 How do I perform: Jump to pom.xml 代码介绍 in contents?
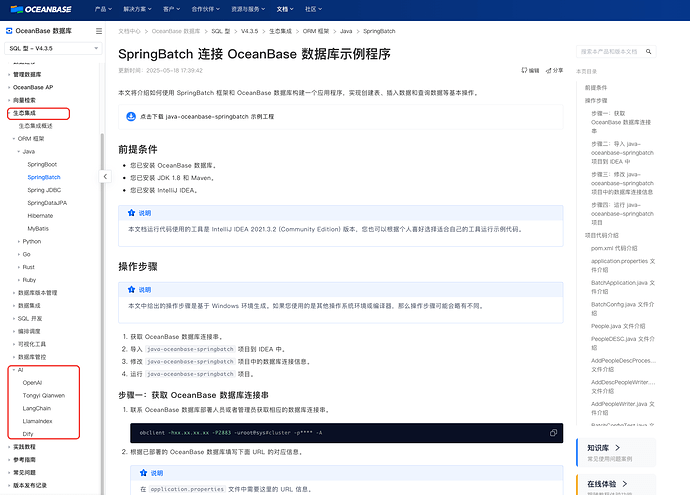click(x=614, y=248)
